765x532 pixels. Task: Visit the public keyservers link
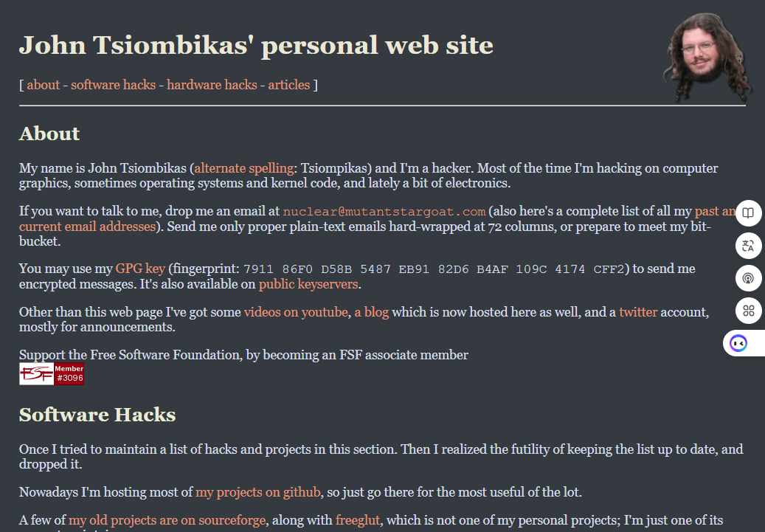click(x=308, y=284)
